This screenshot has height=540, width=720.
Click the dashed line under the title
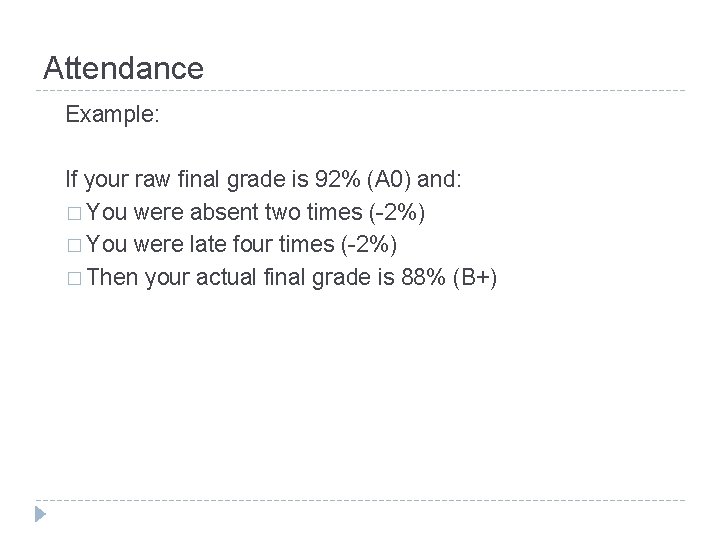click(360, 91)
